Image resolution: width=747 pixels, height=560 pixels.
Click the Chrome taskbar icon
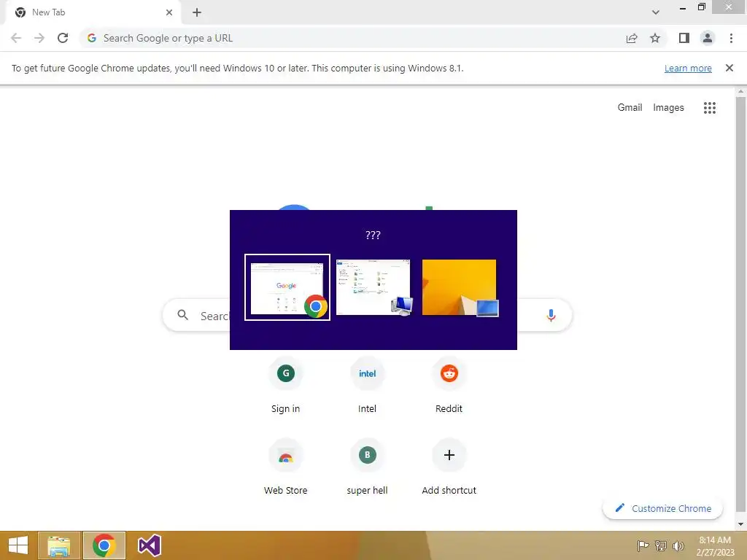[104, 545]
